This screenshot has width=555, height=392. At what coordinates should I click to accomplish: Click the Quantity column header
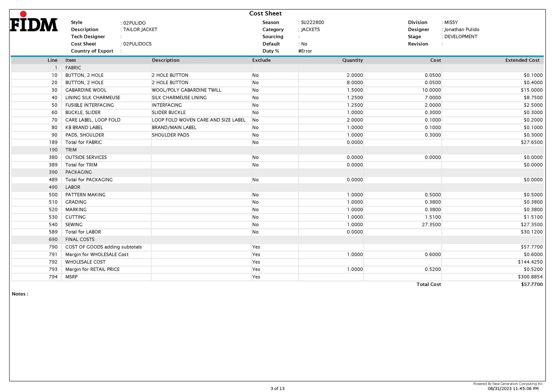coord(352,60)
